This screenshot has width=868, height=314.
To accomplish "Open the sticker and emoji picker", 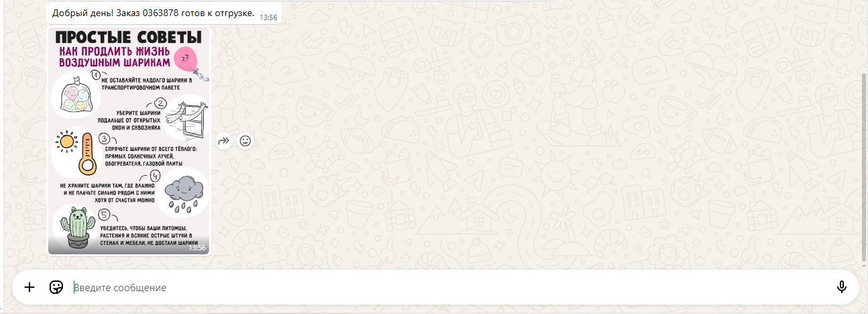I will pyautogui.click(x=56, y=287).
